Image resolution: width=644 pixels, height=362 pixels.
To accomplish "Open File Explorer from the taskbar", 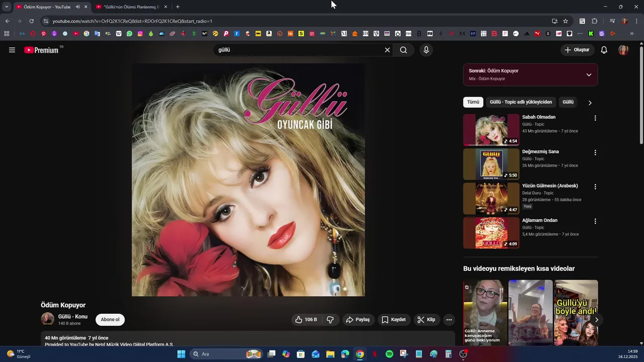I will (331, 354).
